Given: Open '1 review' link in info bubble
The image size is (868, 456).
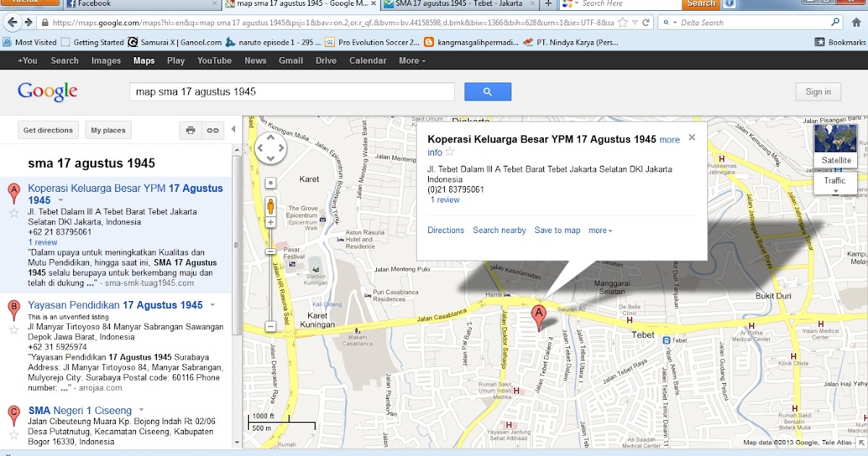Looking at the screenshot, I should point(445,200).
